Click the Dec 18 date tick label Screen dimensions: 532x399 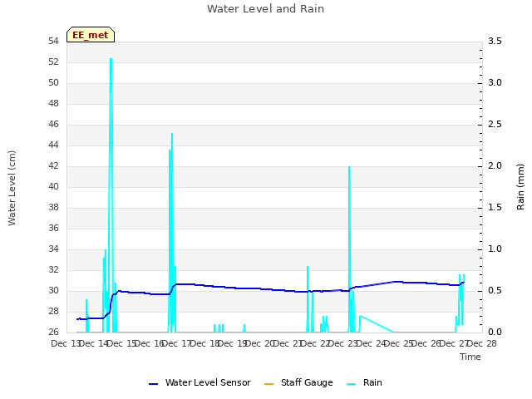(x=205, y=343)
